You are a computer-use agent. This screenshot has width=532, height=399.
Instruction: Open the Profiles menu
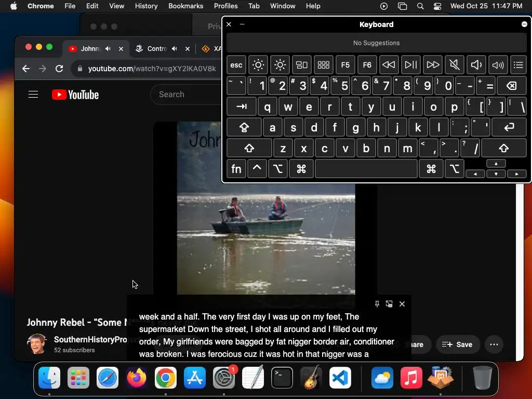tap(225, 6)
